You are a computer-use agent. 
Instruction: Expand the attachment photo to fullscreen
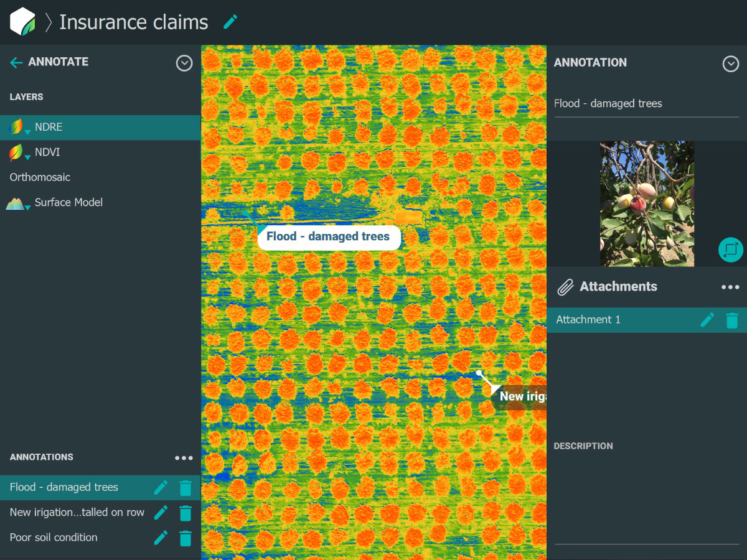pos(730,250)
